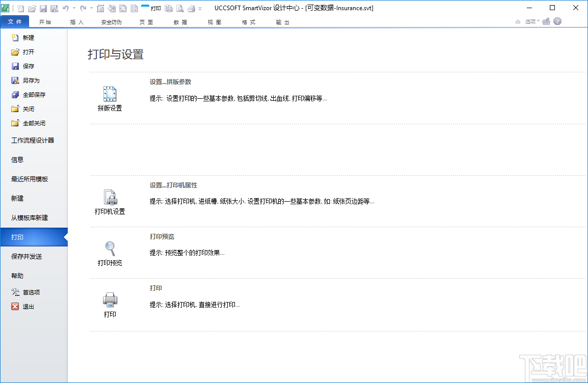This screenshot has width=588, height=383.
Task: Click the Redo icon on quick access toolbar
Action: coord(83,8)
